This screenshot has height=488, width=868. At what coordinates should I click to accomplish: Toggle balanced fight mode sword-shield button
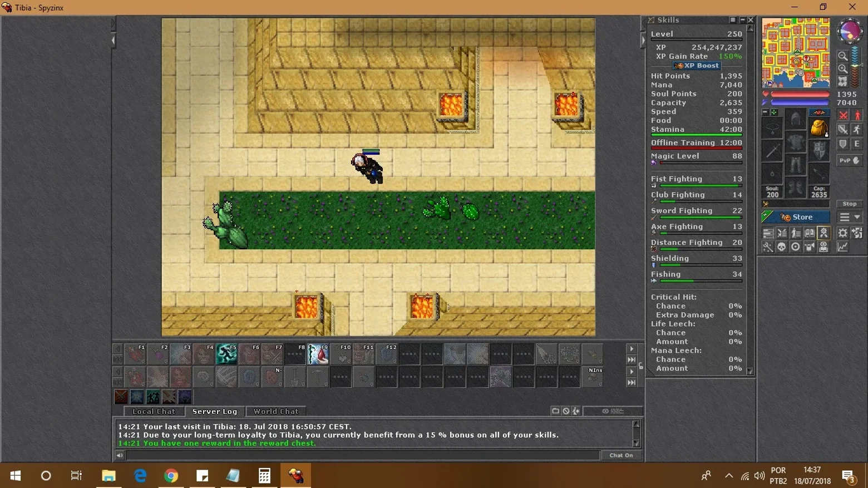pos(843,130)
